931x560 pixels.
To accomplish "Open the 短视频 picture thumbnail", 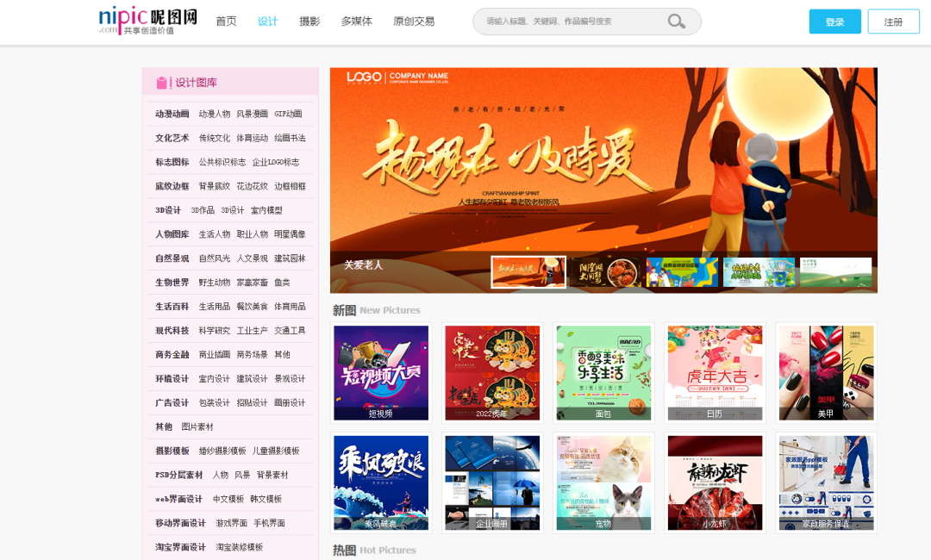I will 381,372.
